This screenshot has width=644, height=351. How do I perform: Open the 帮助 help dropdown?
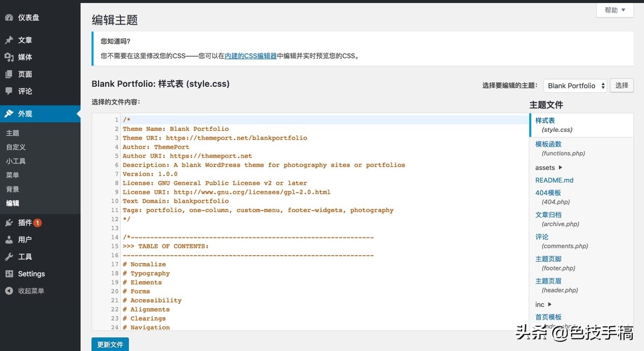tap(615, 10)
